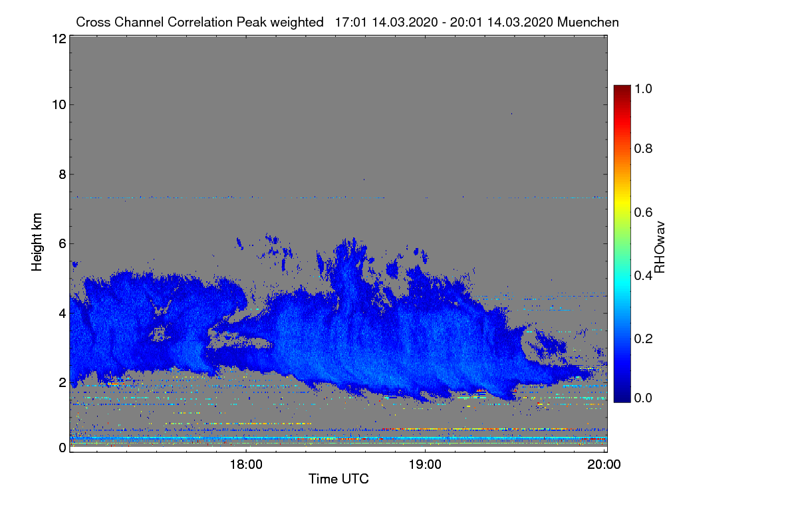Click the RHOwav color scale bar

pyautogui.click(x=621, y=243)
